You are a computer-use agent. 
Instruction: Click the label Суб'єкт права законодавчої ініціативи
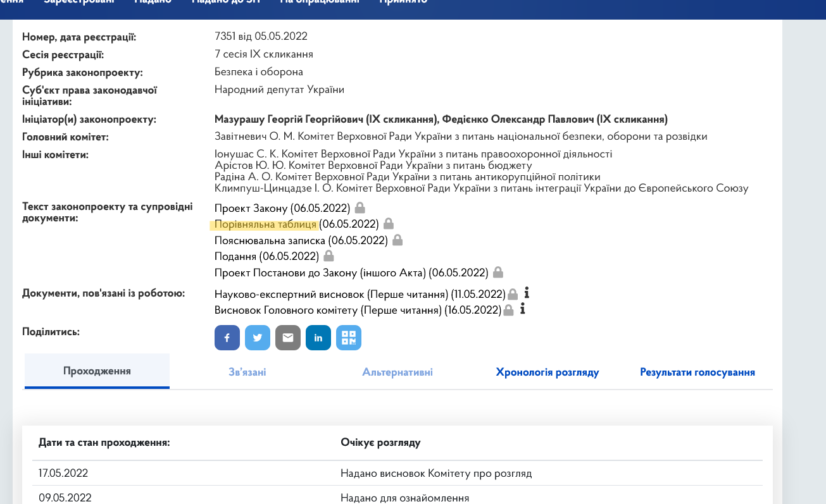click(90, 95)
